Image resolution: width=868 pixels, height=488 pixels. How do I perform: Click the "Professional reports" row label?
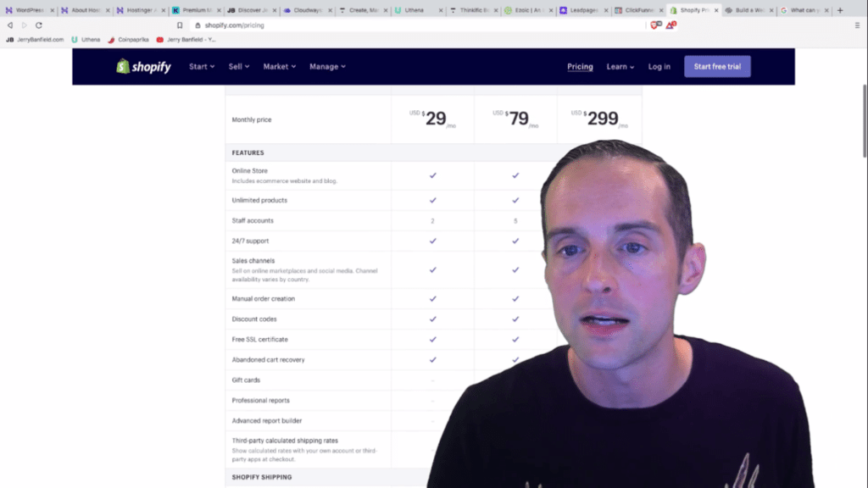tap(261, 401)
